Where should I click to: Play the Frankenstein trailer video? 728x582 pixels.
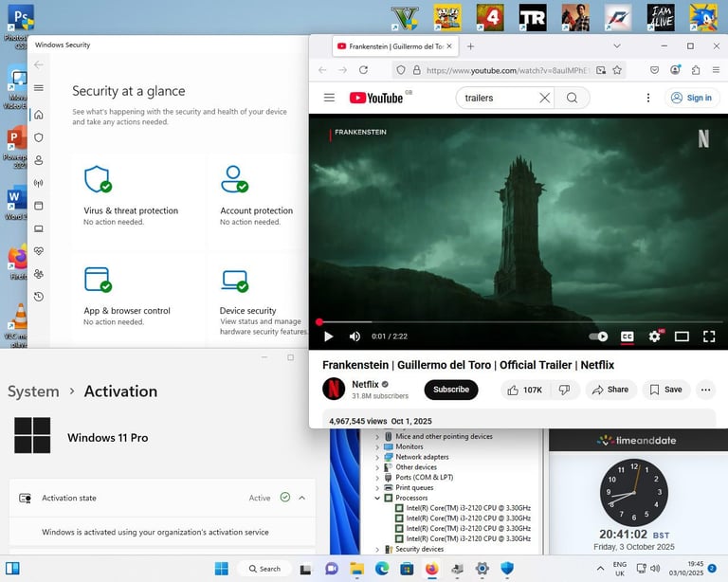(x=329, y=336)
